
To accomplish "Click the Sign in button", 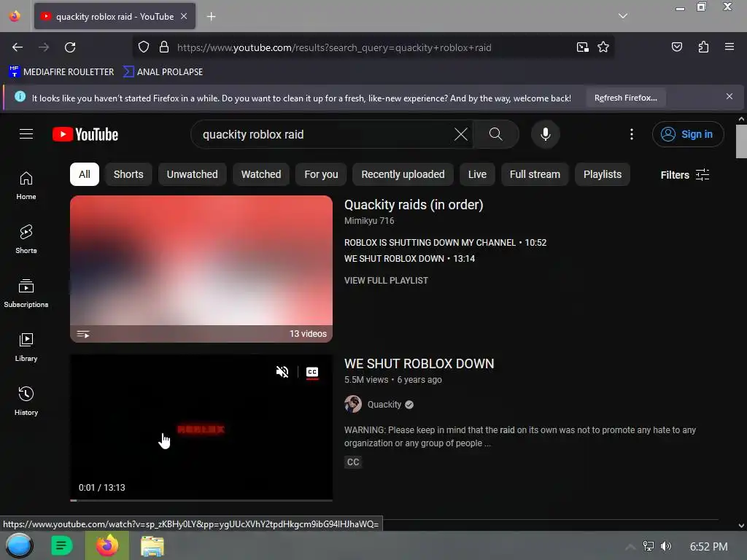I will click(688, 134).
